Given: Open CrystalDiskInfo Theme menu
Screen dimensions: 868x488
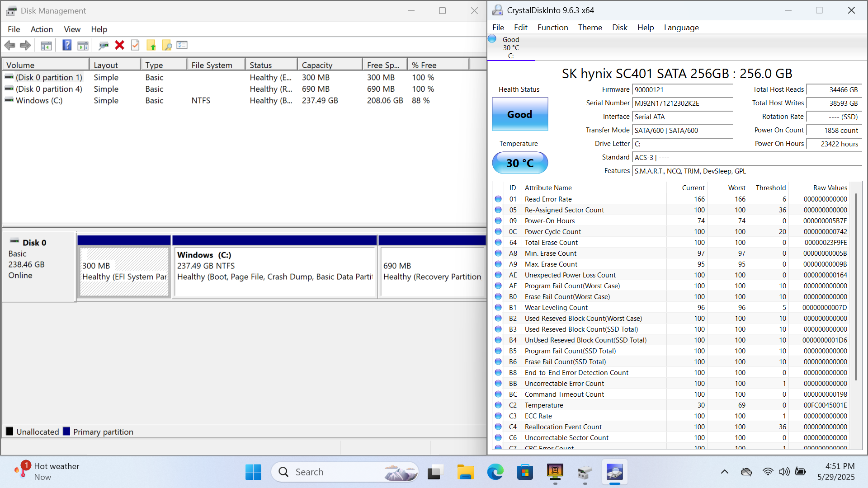Looking at the screenshot, I should pos(590,28).
